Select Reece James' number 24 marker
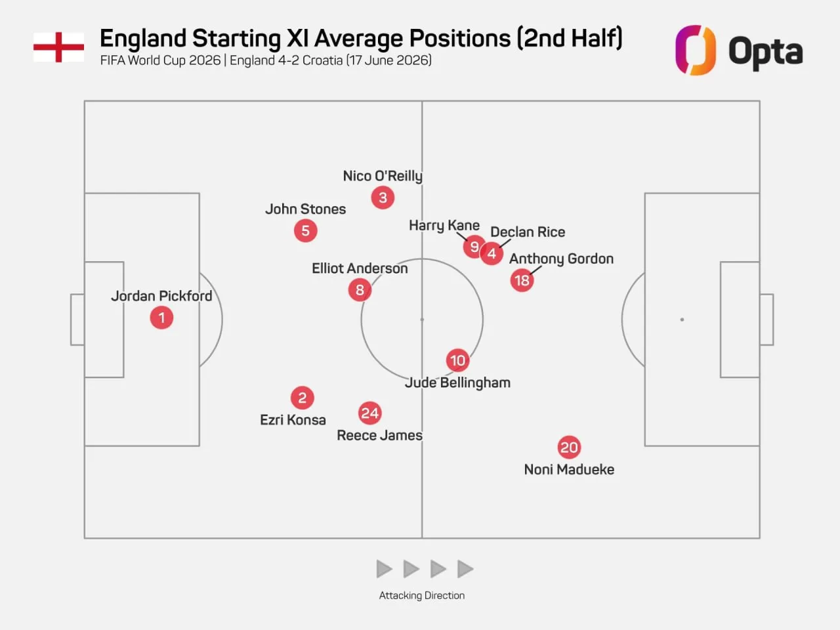The image size is (840, 630). click(370, 413)
